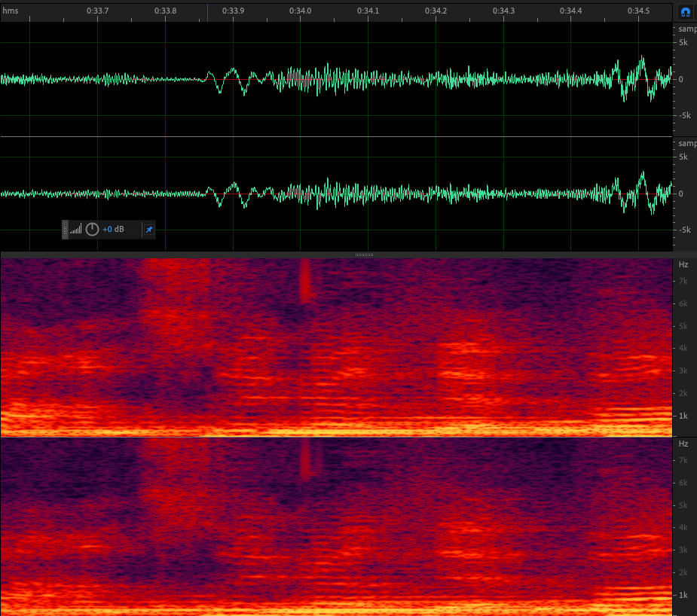Click the HUD amplitude knob dial
The width and height of the screenshot is (697, 616).
[x=92, y=230]
